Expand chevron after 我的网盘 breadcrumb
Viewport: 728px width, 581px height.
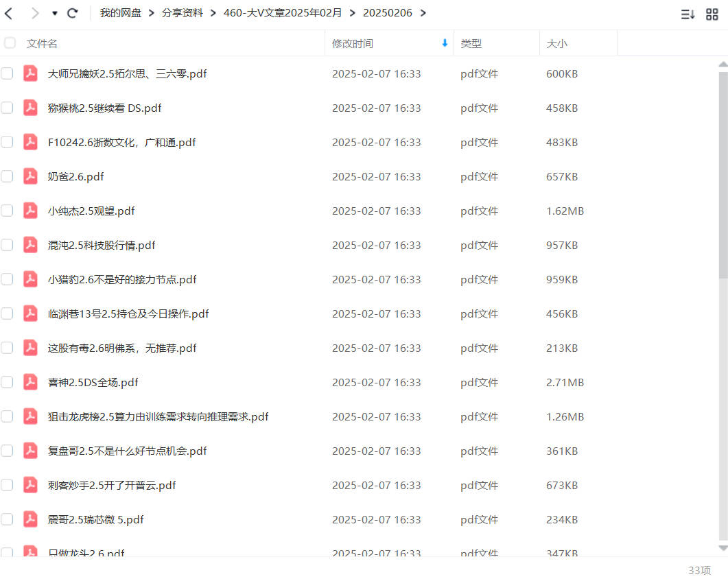coord(152,13)
